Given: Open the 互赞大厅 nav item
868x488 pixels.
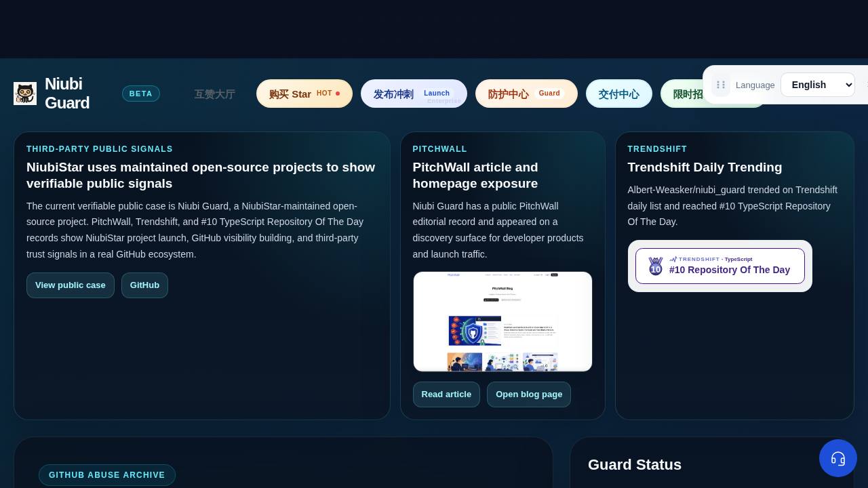Looking at the screenshot, I should coord(215,94).
